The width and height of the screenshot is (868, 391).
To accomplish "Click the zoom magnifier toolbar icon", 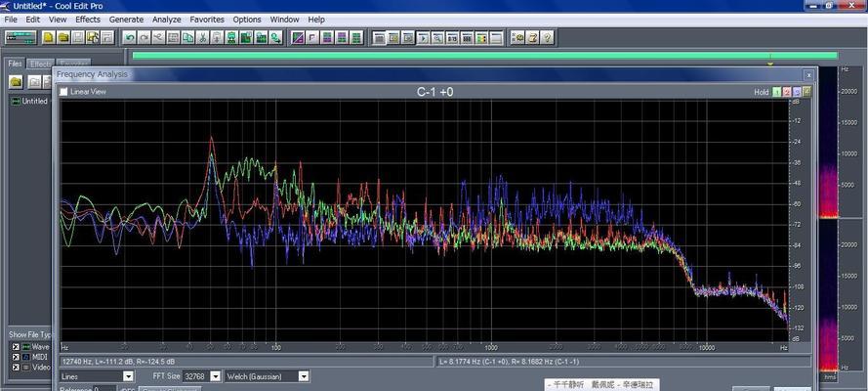I will [436, 38].
